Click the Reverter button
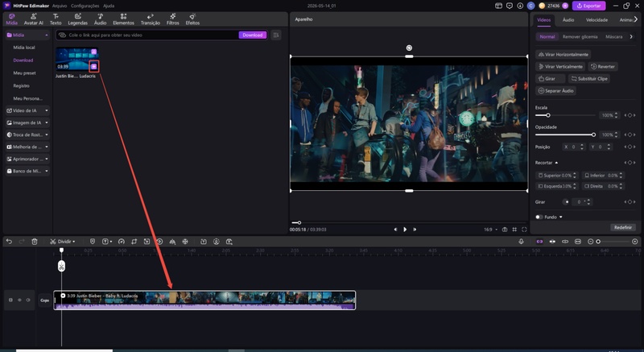 602,67
